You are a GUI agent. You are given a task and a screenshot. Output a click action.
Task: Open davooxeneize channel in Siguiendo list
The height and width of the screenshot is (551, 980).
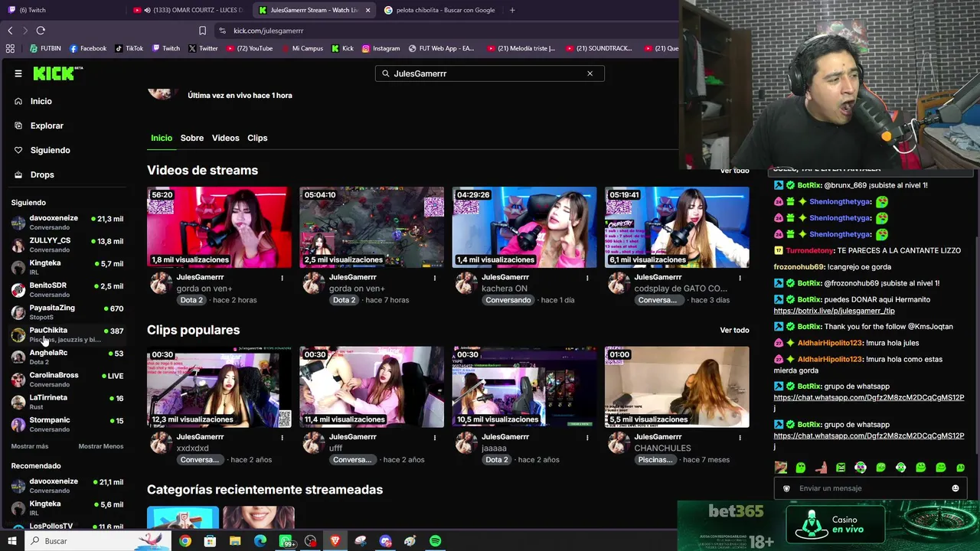(67, 222)
